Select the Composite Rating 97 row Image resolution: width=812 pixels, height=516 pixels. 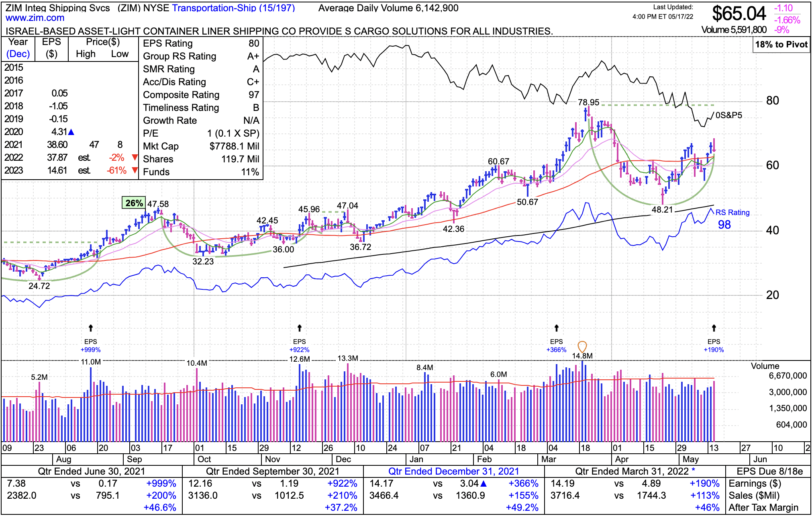tap(201, 95)
